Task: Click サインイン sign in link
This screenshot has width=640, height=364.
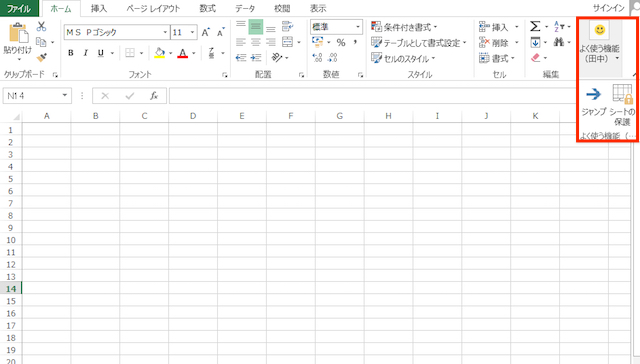Action: tap(609, 8)
